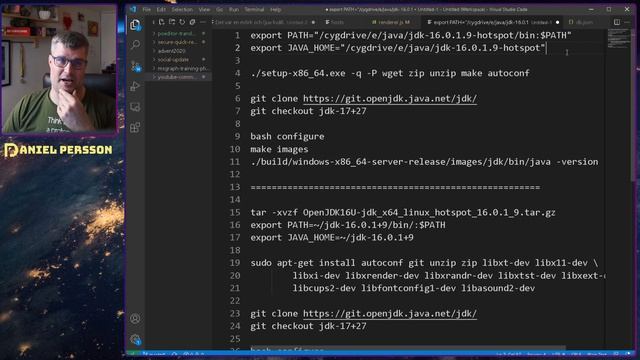Open the Remote Explorer view

tap(135, 107)
